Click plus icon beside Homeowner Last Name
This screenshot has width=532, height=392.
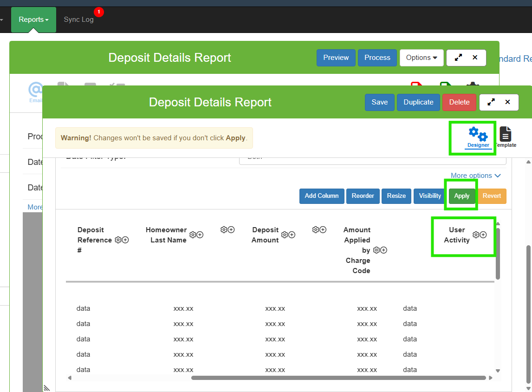point(200,235)
